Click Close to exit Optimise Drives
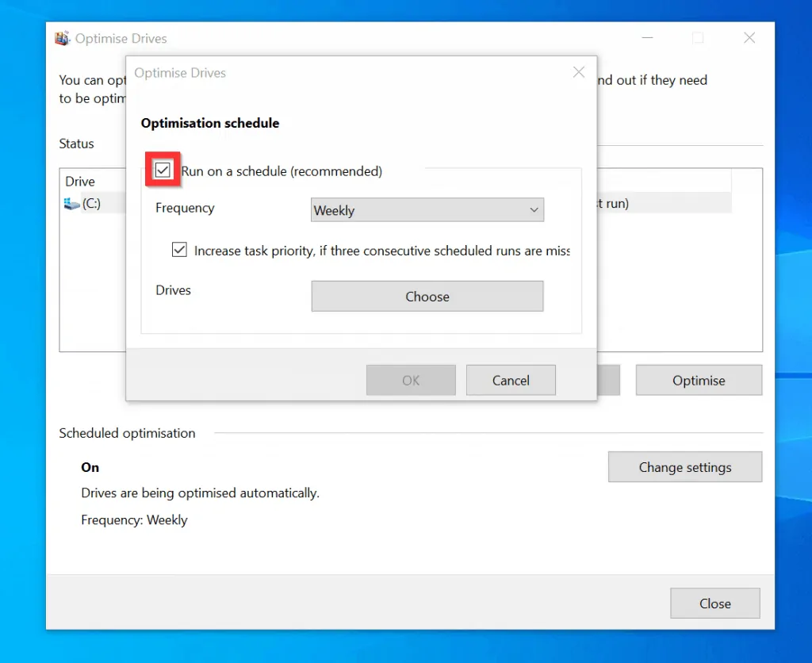This screenshot has height=663, width=812. [x=714, y=603]
